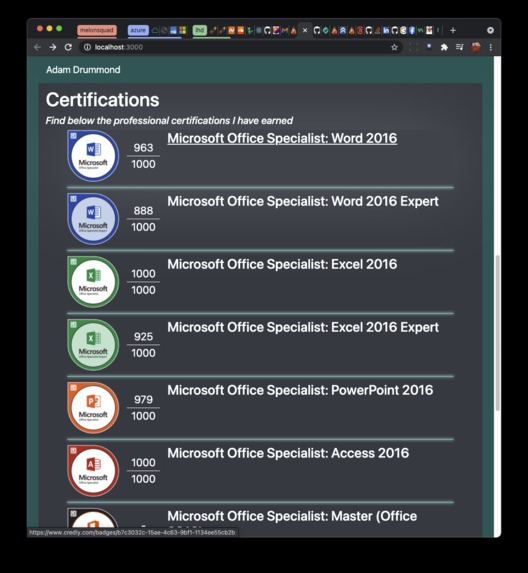Open the Chrome three-dot menu

[x=491, y=47]
